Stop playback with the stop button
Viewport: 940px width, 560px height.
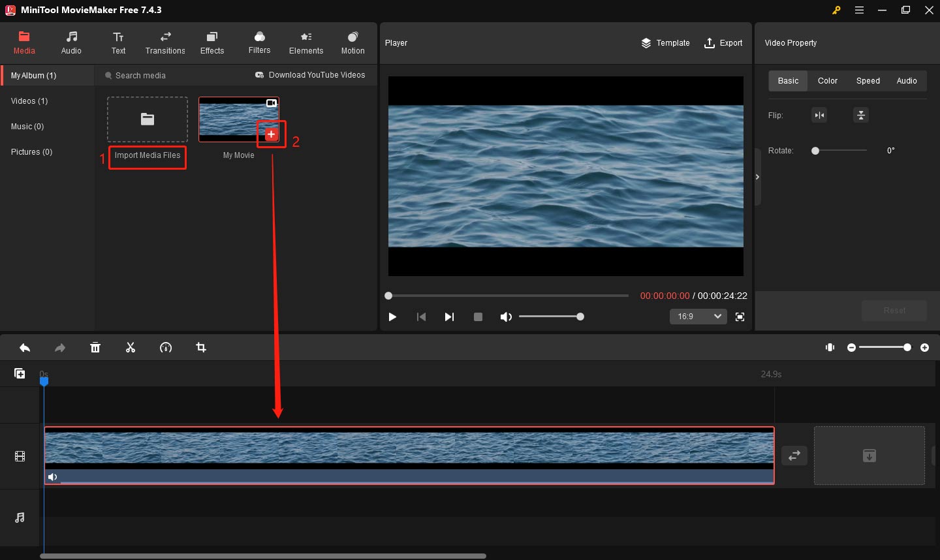478,317
